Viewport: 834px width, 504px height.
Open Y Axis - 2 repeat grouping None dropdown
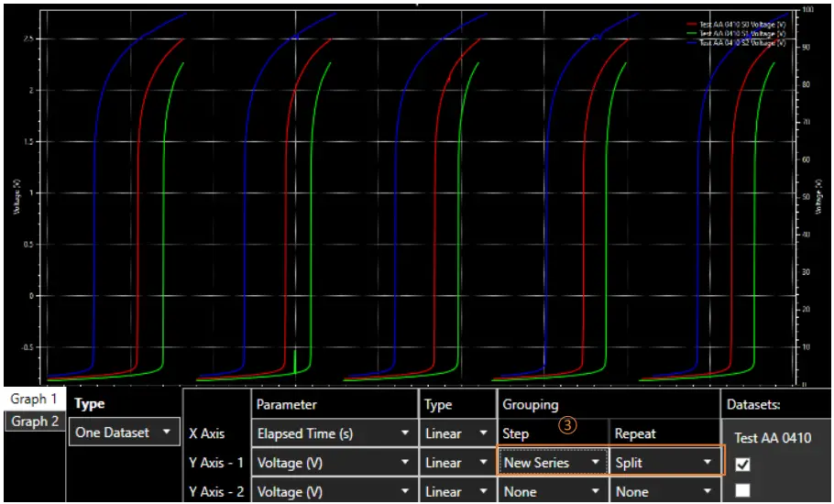[x=664, y=492]
